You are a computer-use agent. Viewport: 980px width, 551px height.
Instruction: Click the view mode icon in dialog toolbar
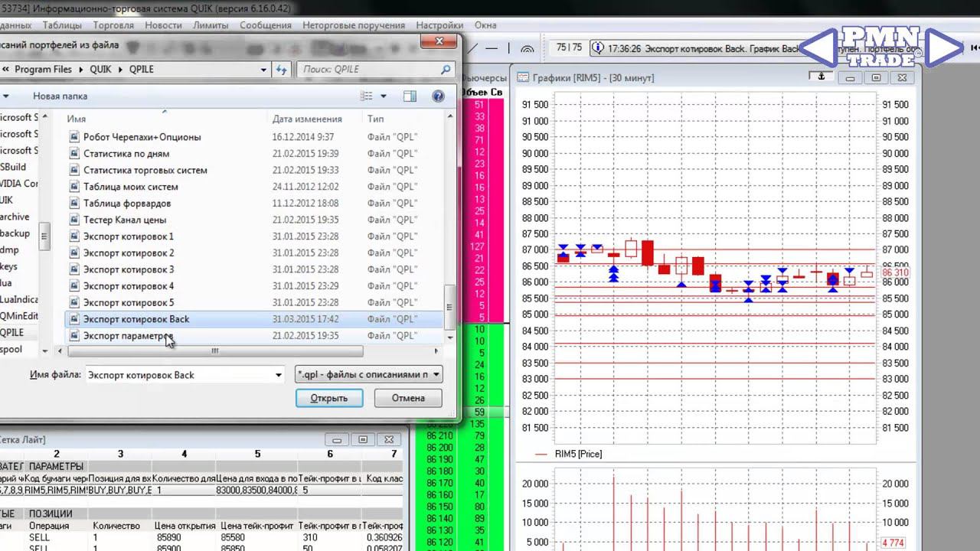(x=367, y=96)
